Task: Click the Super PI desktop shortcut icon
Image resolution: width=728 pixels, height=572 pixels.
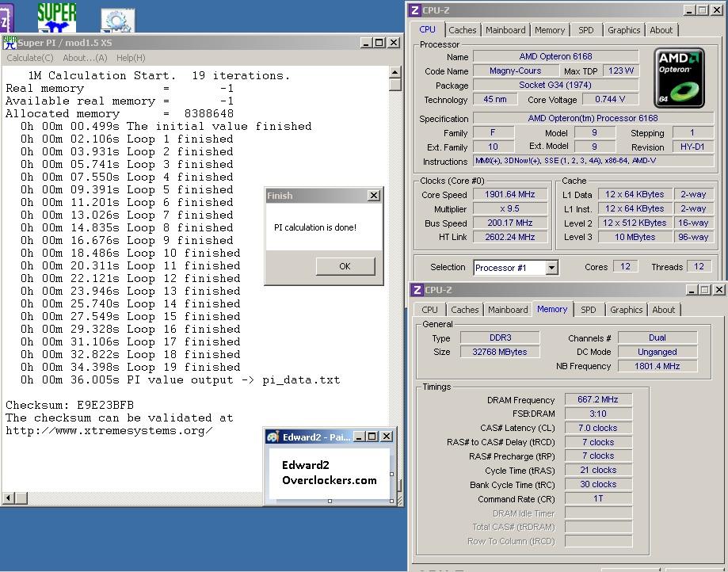Action: (x=57, y=17)
